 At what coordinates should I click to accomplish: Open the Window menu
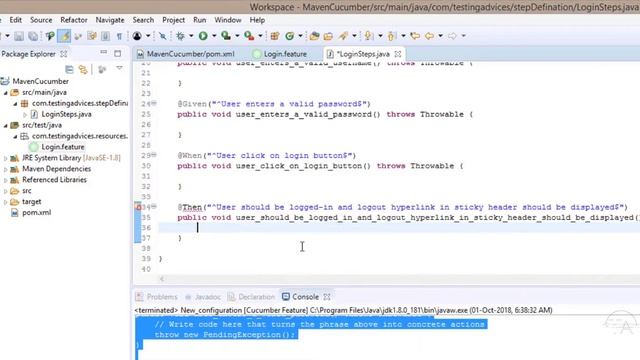228,20
